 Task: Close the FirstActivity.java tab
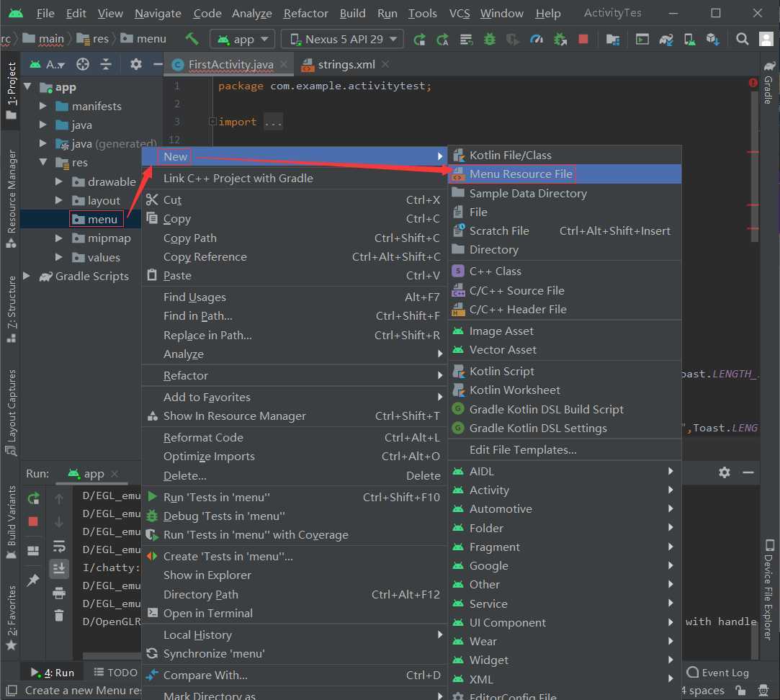pos(284,64)
